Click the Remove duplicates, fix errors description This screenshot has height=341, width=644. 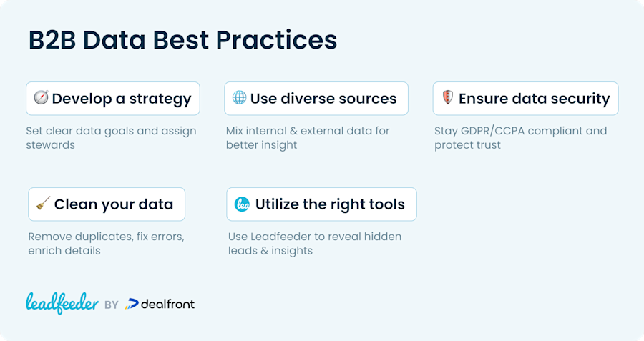(x=107, y=244)
